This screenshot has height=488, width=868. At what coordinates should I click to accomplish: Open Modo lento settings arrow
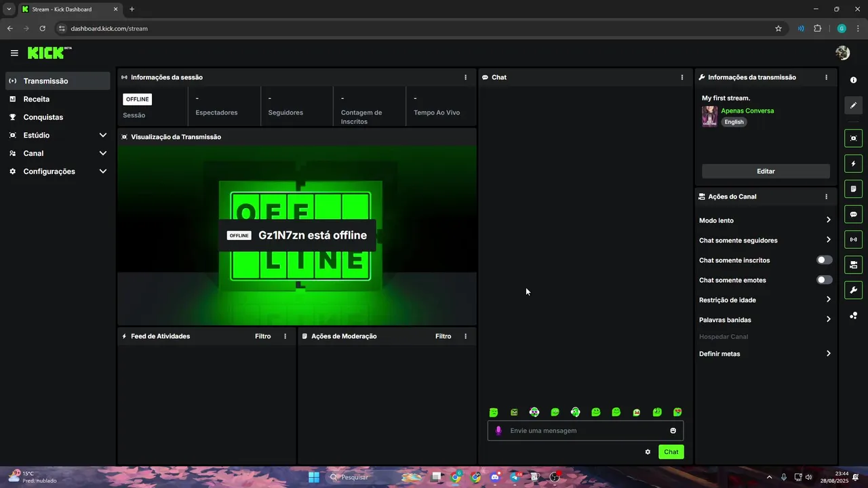[x=828, y=220]
